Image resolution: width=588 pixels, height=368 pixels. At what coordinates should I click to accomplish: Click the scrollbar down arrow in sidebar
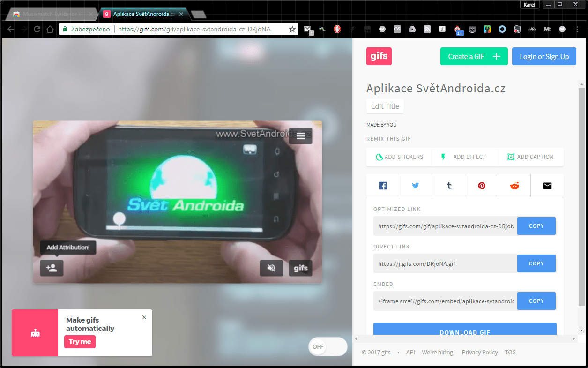coord(581,330)
